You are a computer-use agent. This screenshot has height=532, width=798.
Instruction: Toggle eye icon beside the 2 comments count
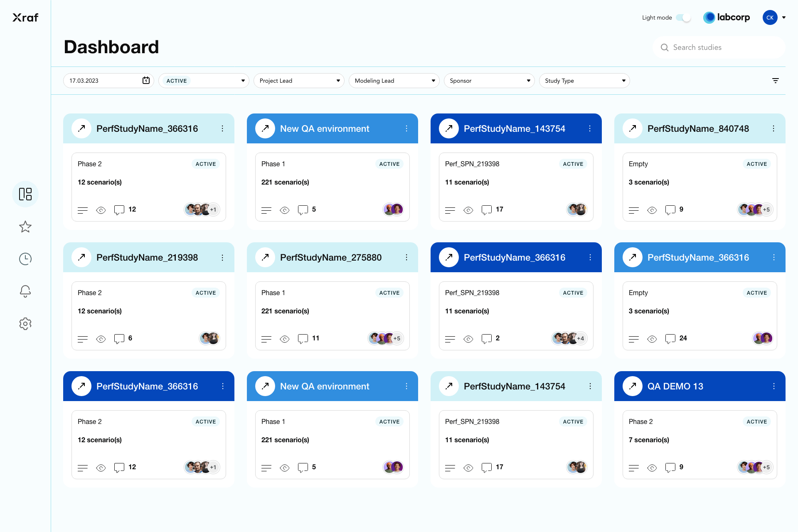coord(468,339)
